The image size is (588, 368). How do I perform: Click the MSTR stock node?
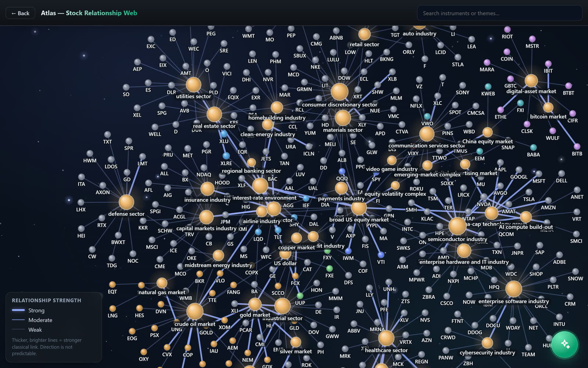(x=532, y=39)
